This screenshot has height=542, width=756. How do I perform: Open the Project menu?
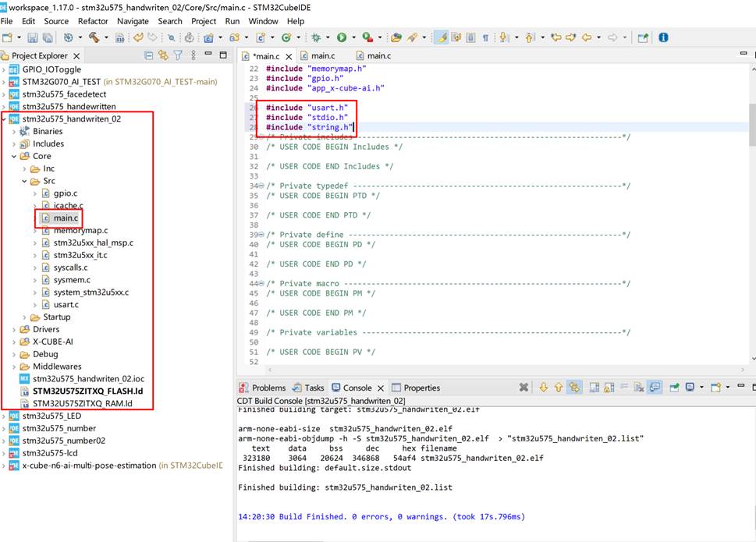204,21
